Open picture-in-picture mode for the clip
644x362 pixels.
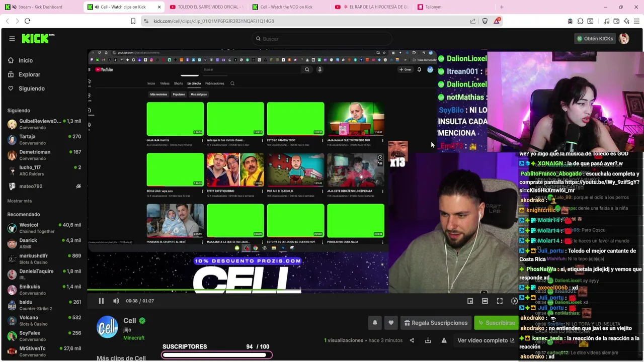click(x=470, y=301)
